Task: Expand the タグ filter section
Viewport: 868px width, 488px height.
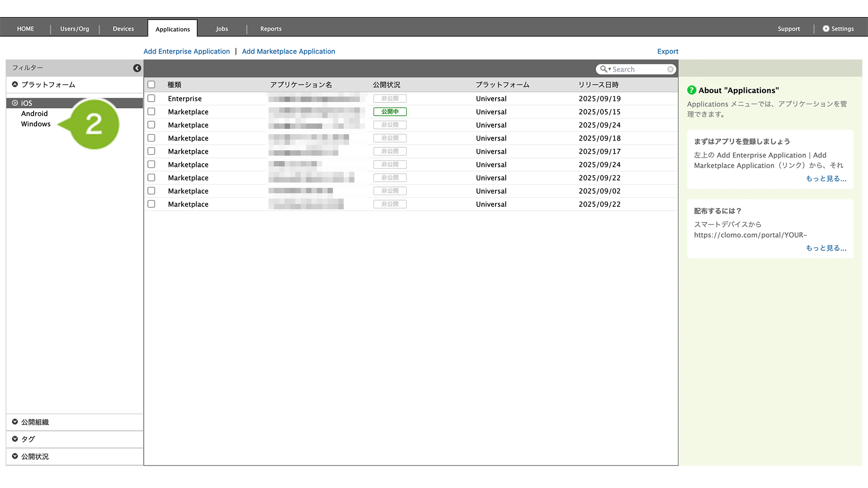Action: pos(15,439)
